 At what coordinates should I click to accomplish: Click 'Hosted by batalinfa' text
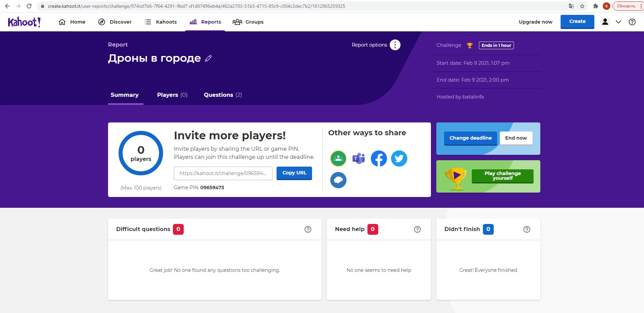point(460,97)
